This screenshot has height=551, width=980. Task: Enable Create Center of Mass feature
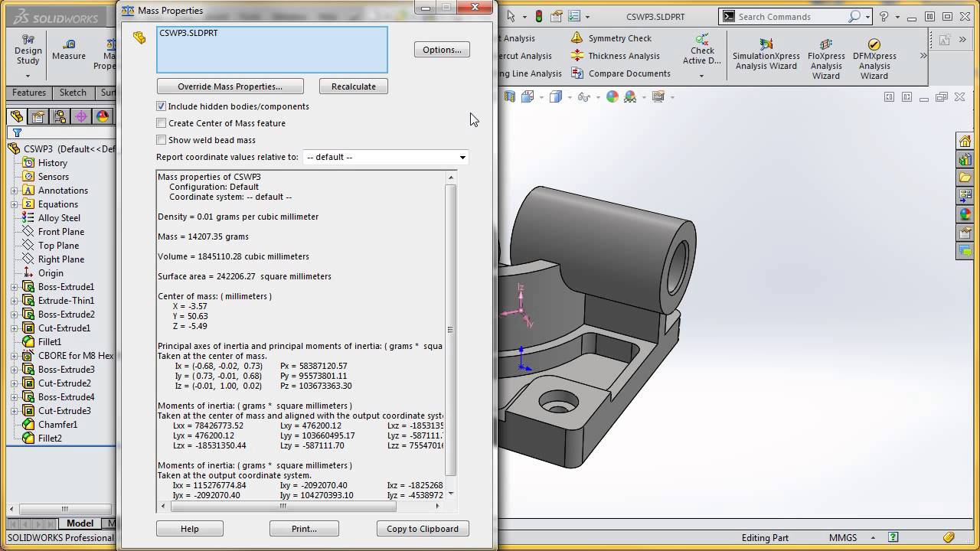(x=161, y=123)
